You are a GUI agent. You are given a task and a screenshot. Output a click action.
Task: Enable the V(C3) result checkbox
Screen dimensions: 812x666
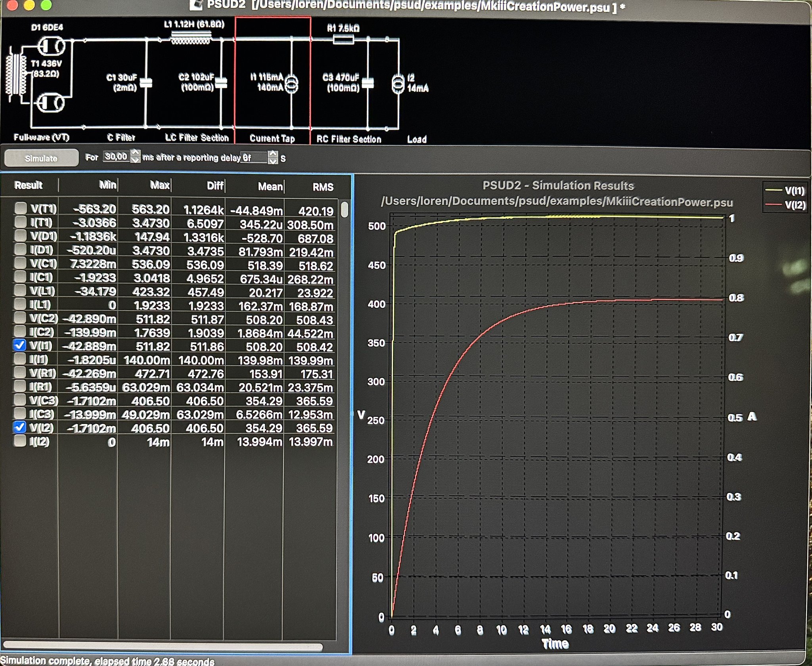click(20, 400)
